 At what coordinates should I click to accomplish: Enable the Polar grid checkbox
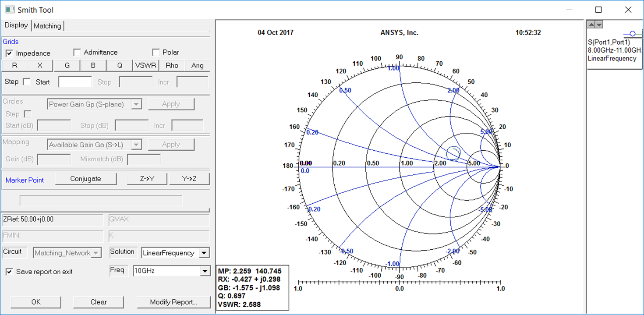(156, 52)
